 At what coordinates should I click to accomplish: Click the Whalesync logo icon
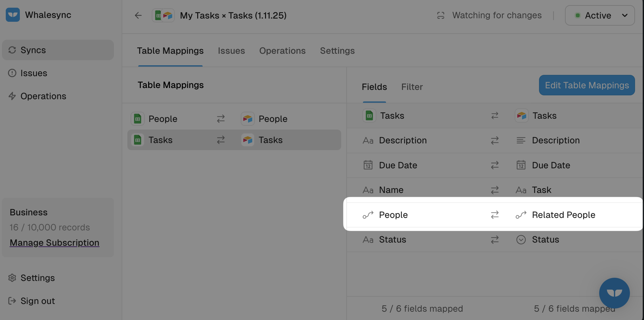tap(13, 15)
